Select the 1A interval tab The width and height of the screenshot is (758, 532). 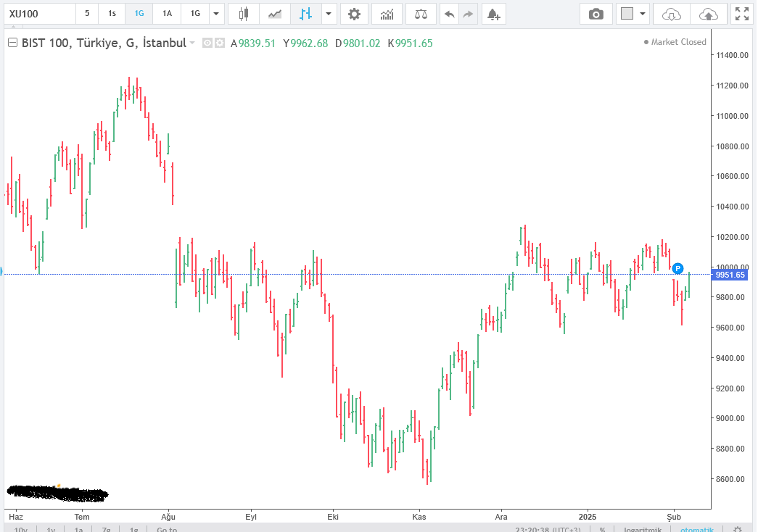click(x=167, y=14)
